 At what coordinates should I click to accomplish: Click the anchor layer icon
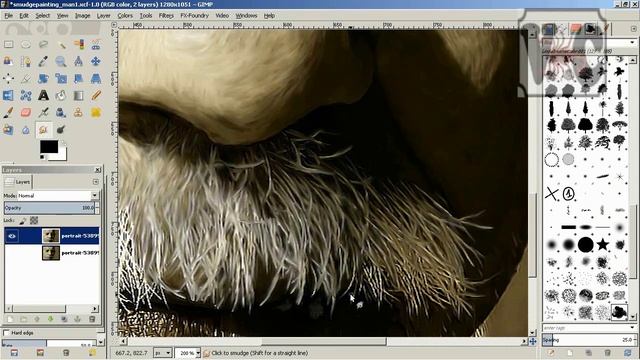78,319
